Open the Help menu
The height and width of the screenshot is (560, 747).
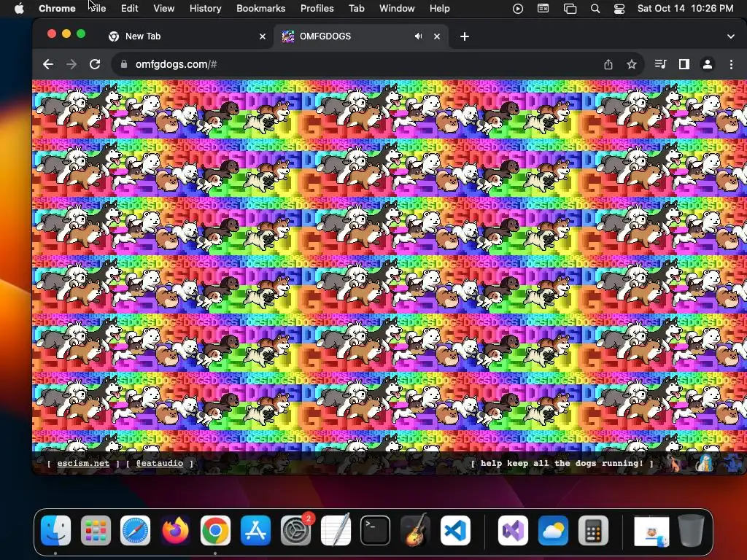pos(439,8)
